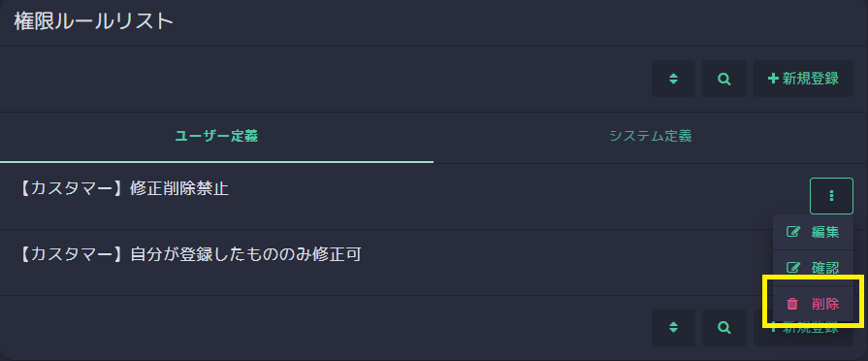Switch to the ユーザー定義 tab
This screenshot has height=361, width=868.
pos(216,137)
